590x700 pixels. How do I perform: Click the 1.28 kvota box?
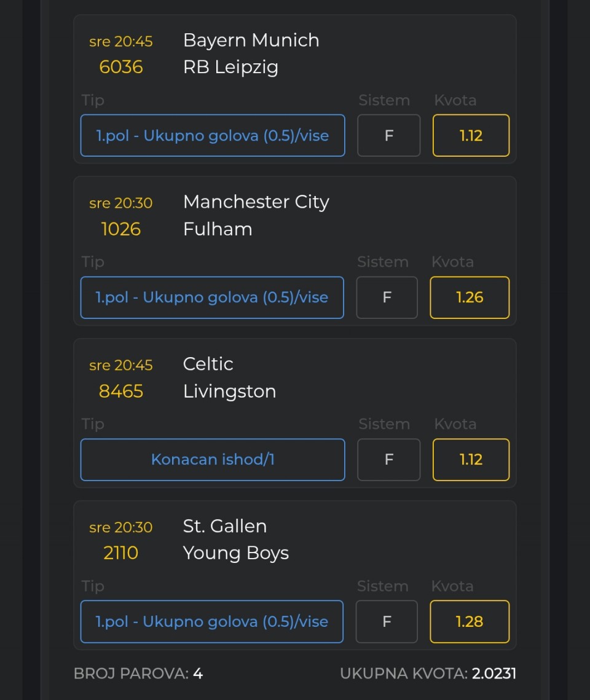point(470,621)
